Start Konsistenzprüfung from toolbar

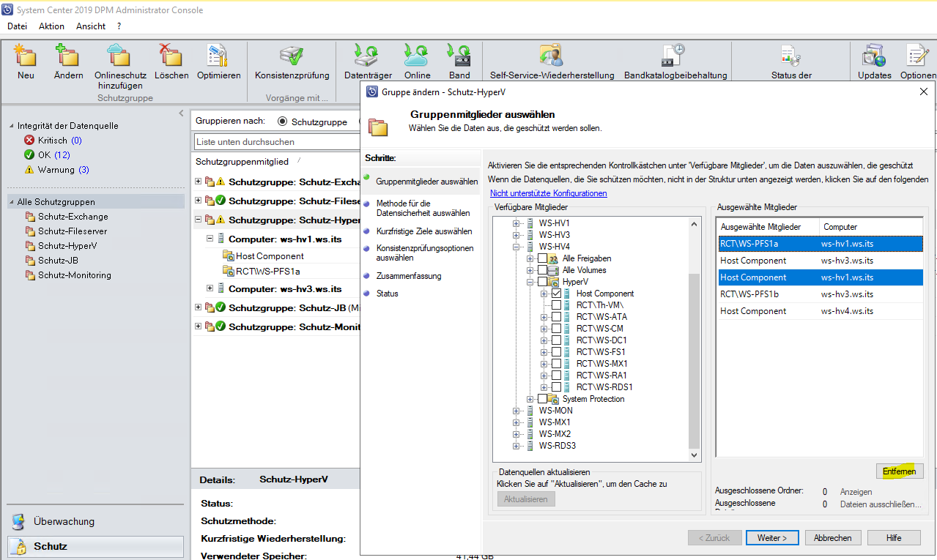click(x=292, y=56)
